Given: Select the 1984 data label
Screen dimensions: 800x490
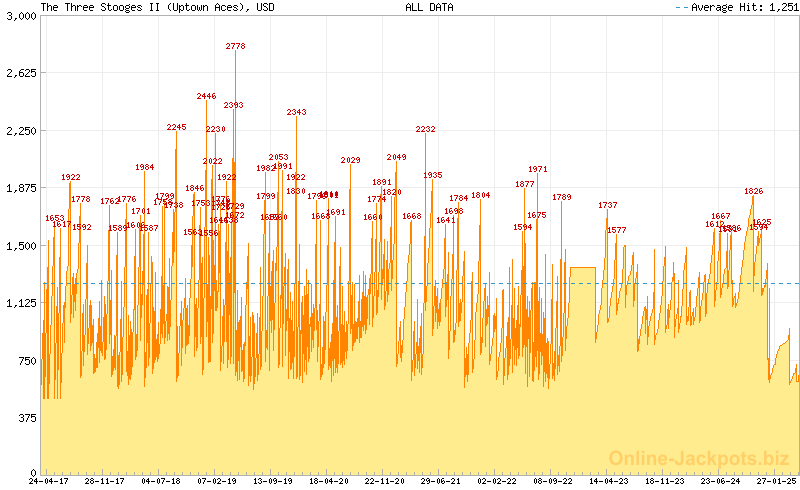Looking at the screenshot, I should 144,167.
